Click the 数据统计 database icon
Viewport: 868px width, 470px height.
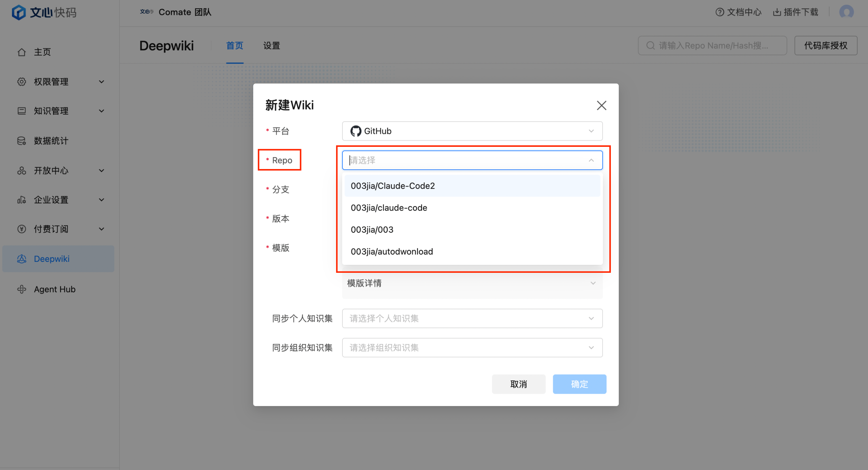coord(22,141)
